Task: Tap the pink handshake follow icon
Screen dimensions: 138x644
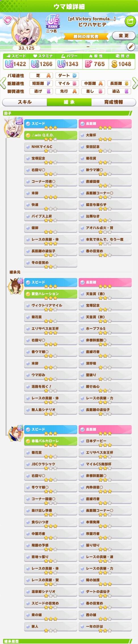Action: pyautogui.click(x=7, y=20)
